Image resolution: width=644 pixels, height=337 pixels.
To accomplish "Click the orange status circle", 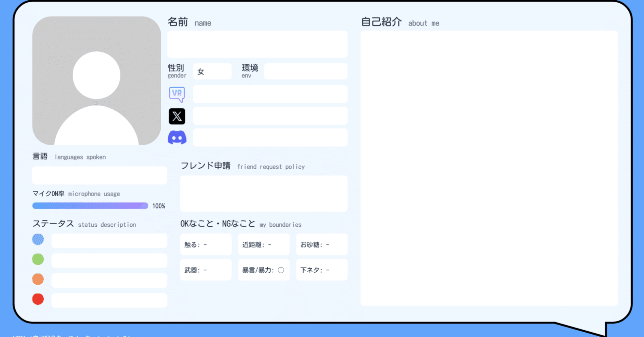I will coord(38,279).
